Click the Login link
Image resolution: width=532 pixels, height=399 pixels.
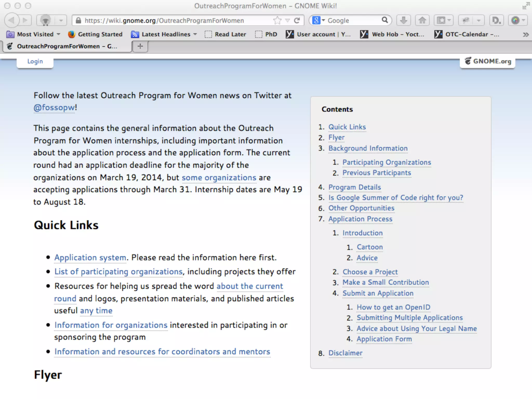35,62
